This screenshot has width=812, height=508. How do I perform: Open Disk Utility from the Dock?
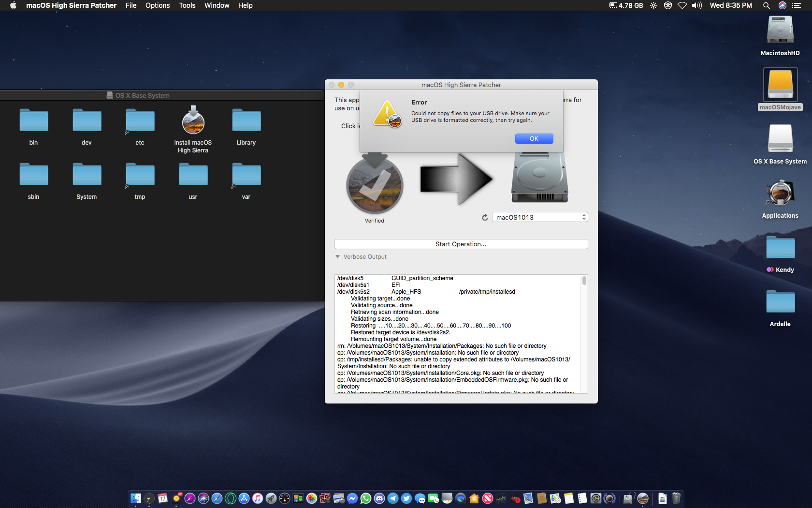(628, 498)
